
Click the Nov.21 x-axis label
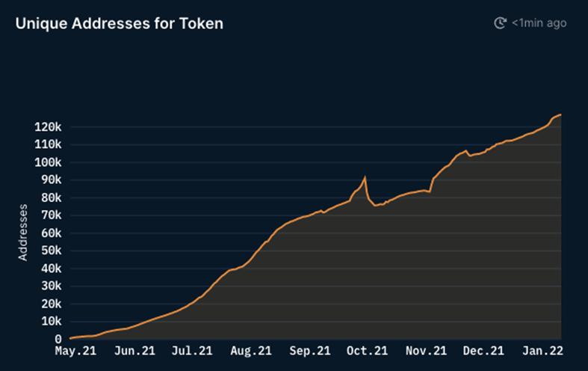pos(425,350)
